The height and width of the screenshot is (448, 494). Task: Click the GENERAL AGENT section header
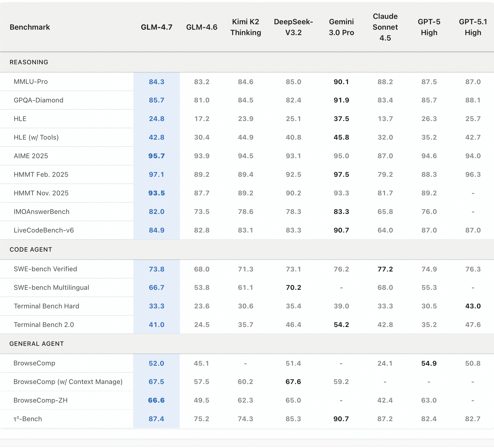coord(37,343)
